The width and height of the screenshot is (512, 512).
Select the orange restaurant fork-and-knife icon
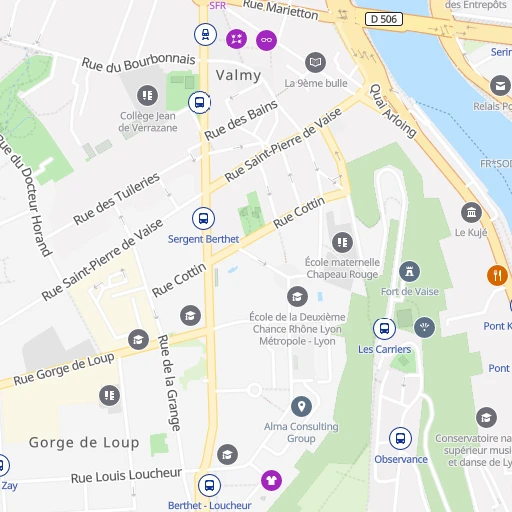pos(497,275)
